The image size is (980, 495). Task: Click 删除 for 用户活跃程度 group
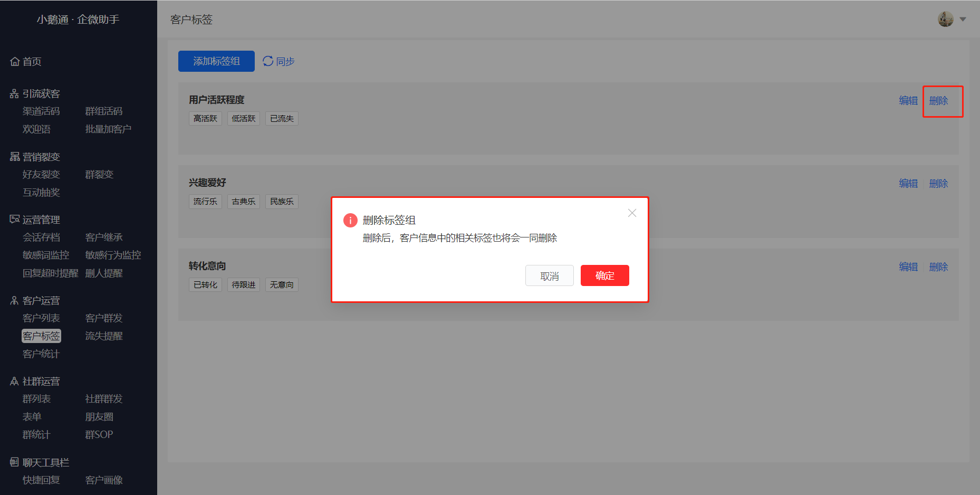[938, 100]
